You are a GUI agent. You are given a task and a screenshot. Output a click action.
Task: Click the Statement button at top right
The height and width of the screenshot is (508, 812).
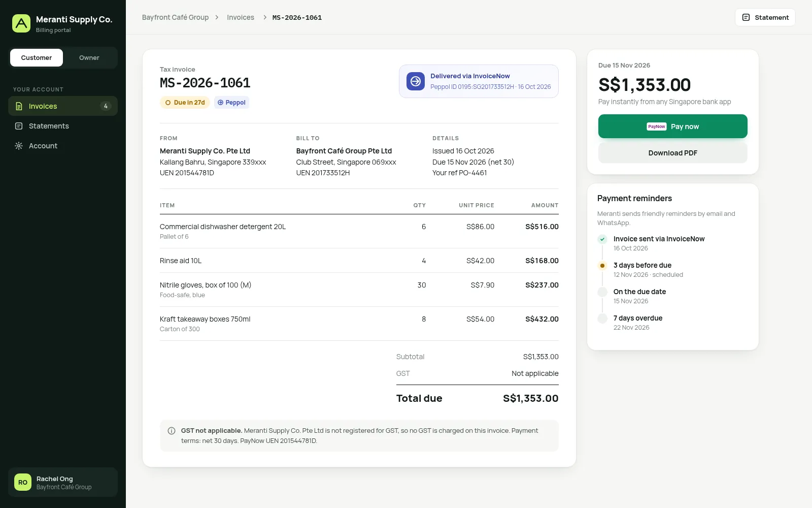[x=765, y=17]
